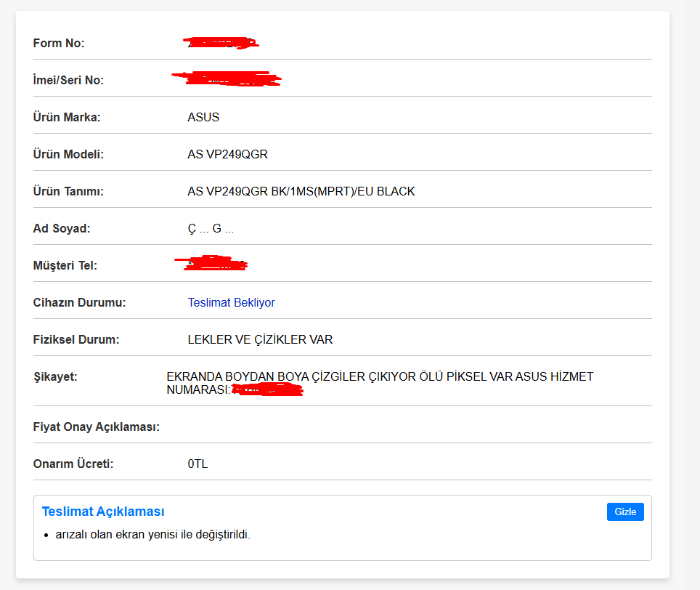This screenshot has width=700, height=590.
Task: Click the LEKLER VE ÇİZİKLER VAR text
Action: 260,339
